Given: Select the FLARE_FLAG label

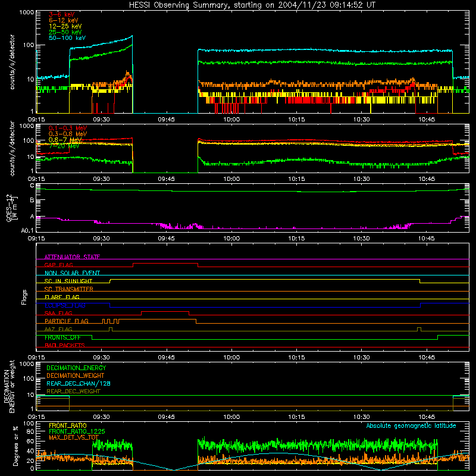Looking at the screenshot, I should 62,297.
